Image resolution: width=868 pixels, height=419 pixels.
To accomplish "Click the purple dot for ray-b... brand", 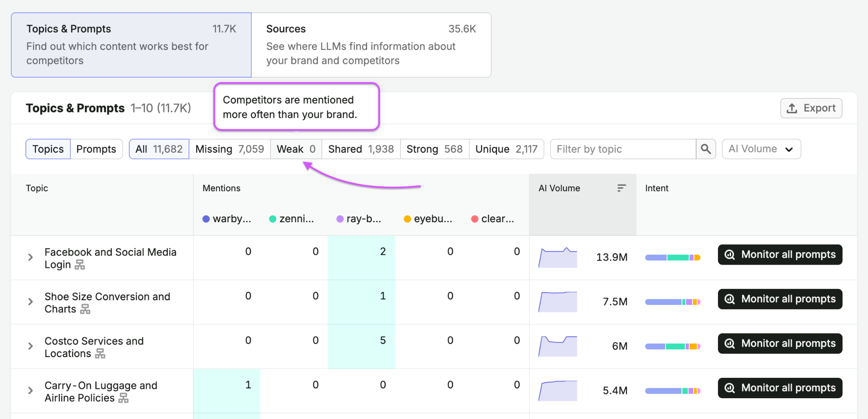I will (x=340, y=219).
